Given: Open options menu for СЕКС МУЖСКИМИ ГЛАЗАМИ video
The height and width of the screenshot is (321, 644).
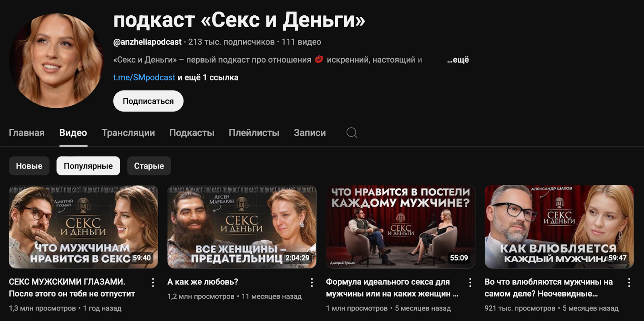Looking at the screenshot, I should click(153, 282).
